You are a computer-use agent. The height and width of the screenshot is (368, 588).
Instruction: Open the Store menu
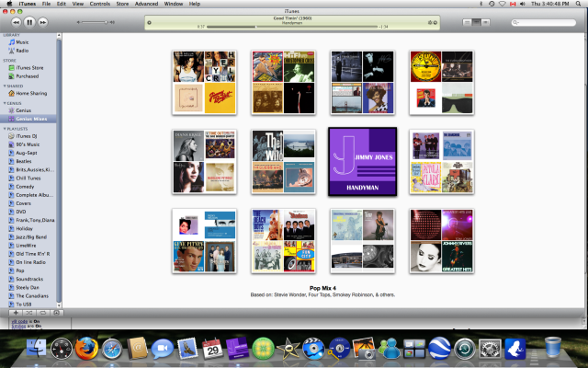point(122,4)
